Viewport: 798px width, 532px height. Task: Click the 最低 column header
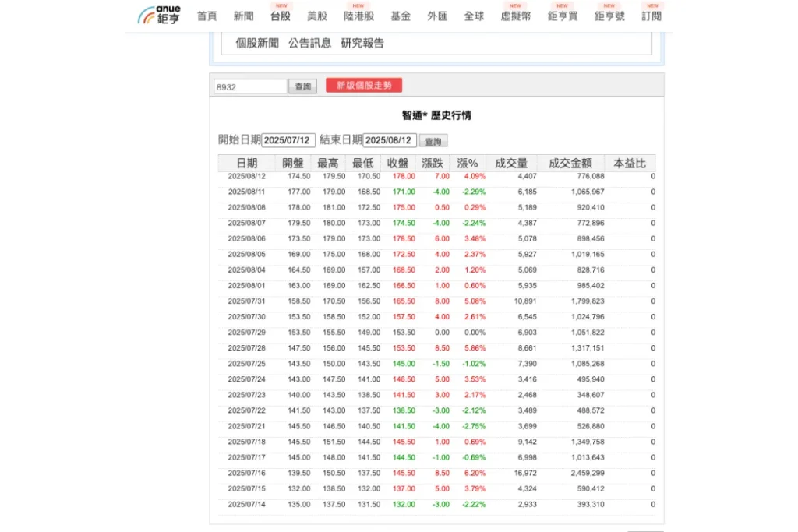pos(363,164)
